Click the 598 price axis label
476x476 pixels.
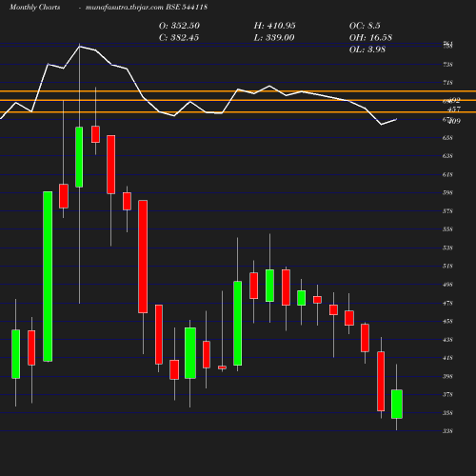[447, 192]
